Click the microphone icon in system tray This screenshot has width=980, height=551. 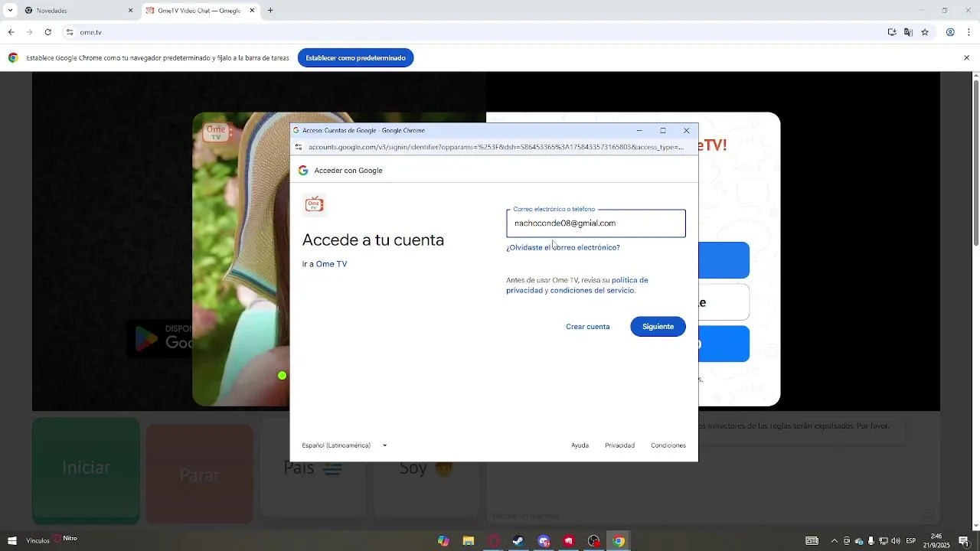(871, 541)
